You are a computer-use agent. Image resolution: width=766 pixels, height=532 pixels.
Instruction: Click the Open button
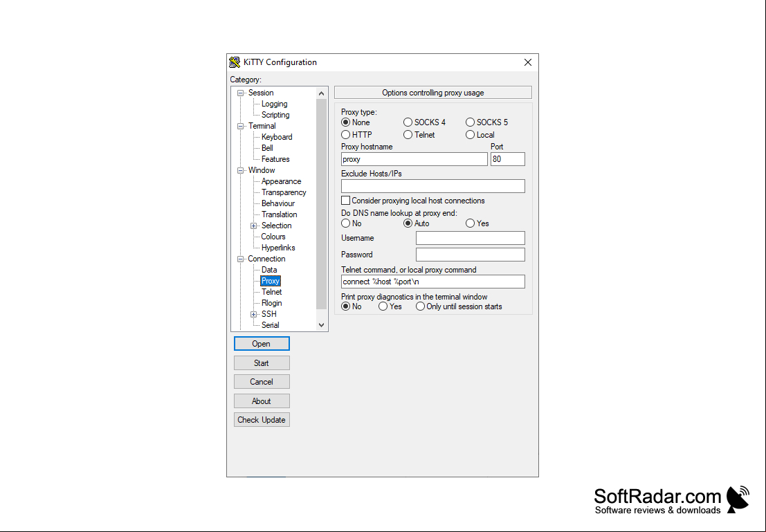coord(262,344)
